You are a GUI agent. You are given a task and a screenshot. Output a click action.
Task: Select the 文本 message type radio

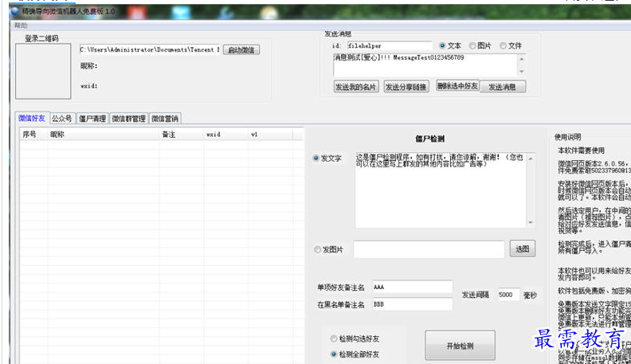442,45
